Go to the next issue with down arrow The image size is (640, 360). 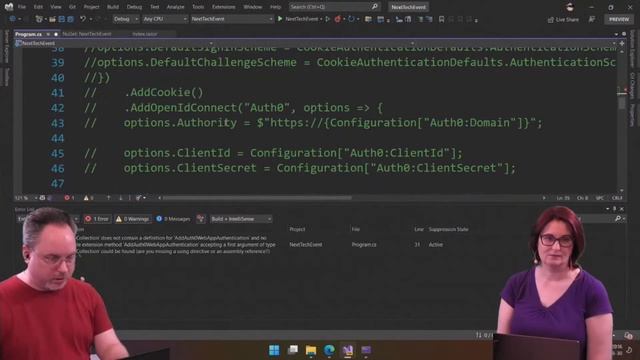pos(120,198)
